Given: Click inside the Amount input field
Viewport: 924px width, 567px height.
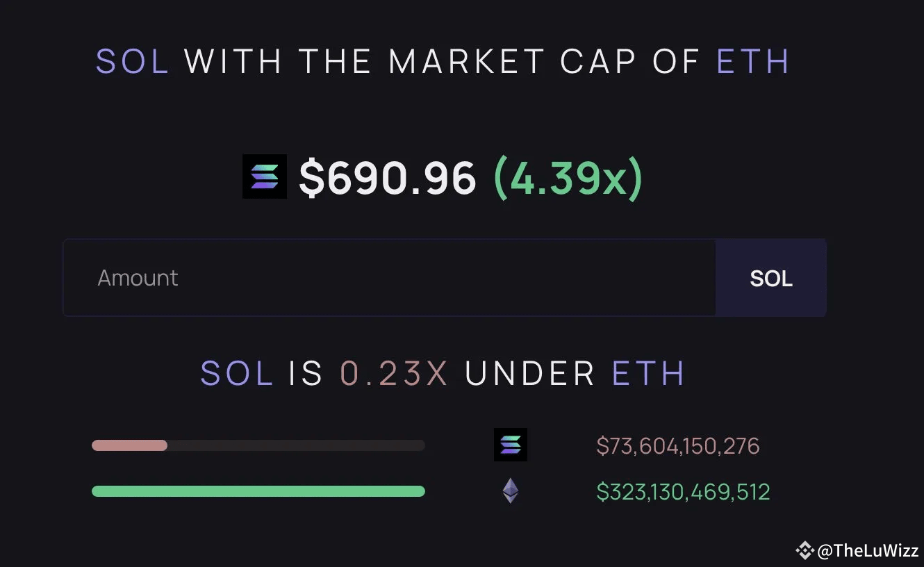Looking at the screenshot, I should 389,278.
